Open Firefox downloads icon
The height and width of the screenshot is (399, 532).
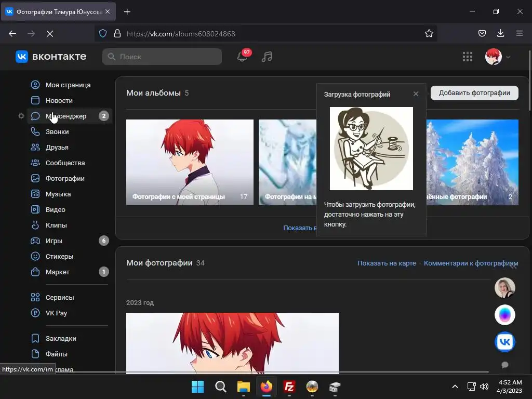[x=500, y=33]
